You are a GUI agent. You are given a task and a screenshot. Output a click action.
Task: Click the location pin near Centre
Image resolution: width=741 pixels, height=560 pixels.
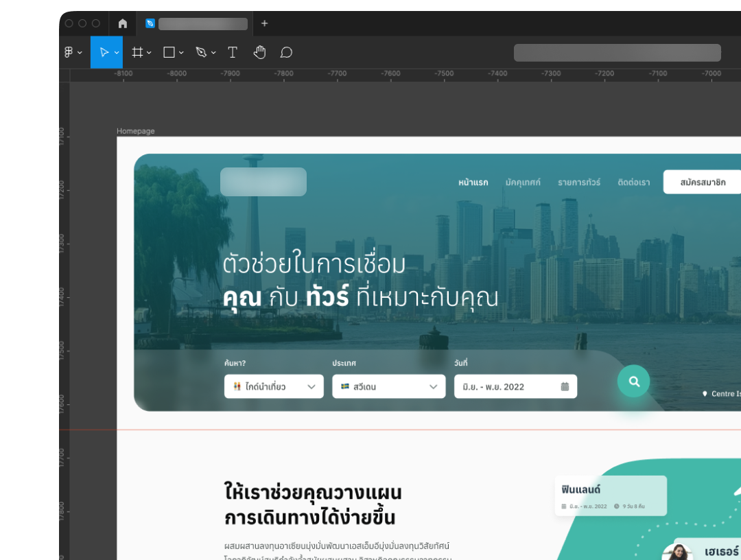pyautogui.click(x=705, y=394)
